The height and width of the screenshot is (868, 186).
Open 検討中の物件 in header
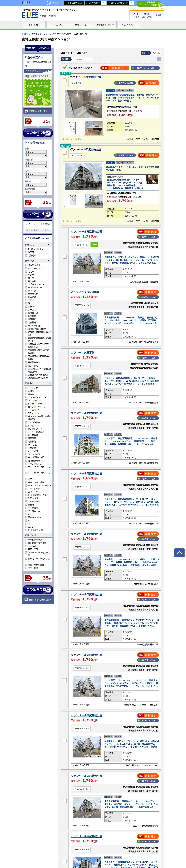[95, 3]
